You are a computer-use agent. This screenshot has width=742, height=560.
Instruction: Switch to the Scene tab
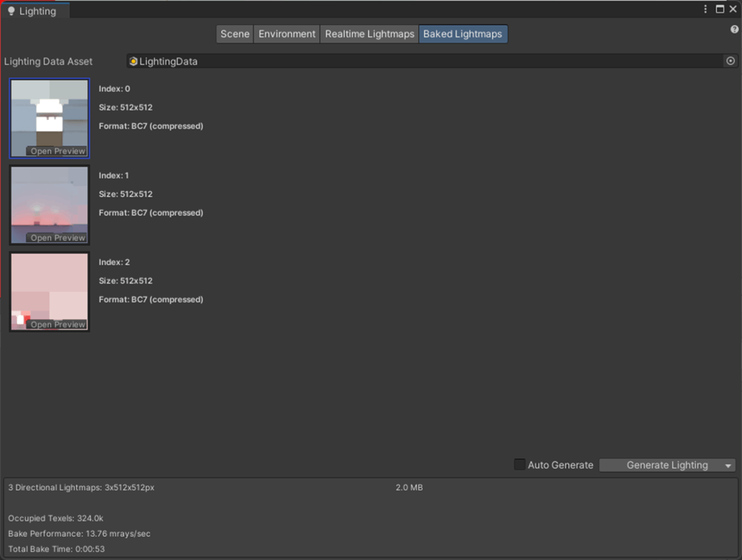tap(235, 34)
